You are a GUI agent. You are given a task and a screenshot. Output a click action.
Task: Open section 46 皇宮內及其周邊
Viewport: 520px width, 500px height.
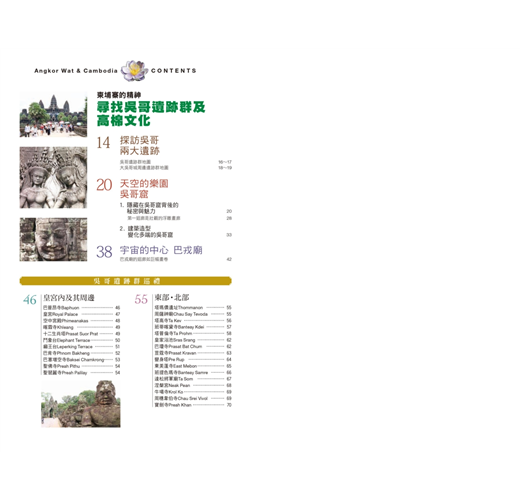59,298
